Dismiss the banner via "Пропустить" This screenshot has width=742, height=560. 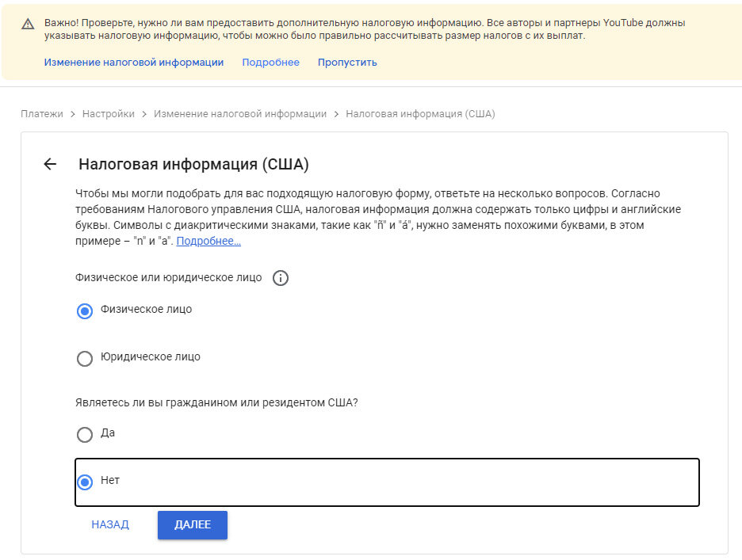click(346, 62)
